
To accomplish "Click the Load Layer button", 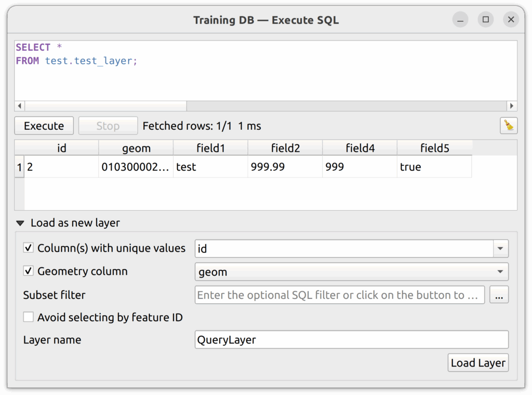I will pyautogui.click(x=477, y=363).
